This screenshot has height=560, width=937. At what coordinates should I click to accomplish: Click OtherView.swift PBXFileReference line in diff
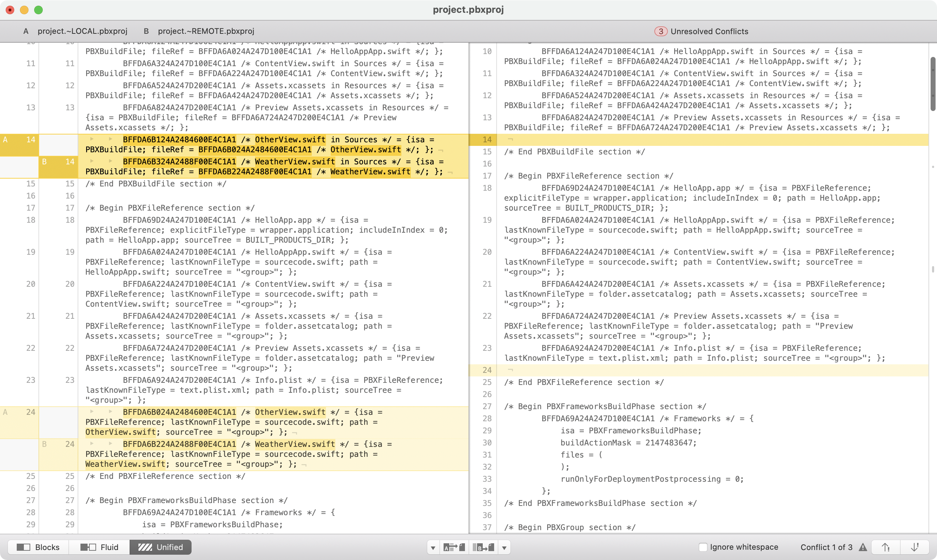273,422
